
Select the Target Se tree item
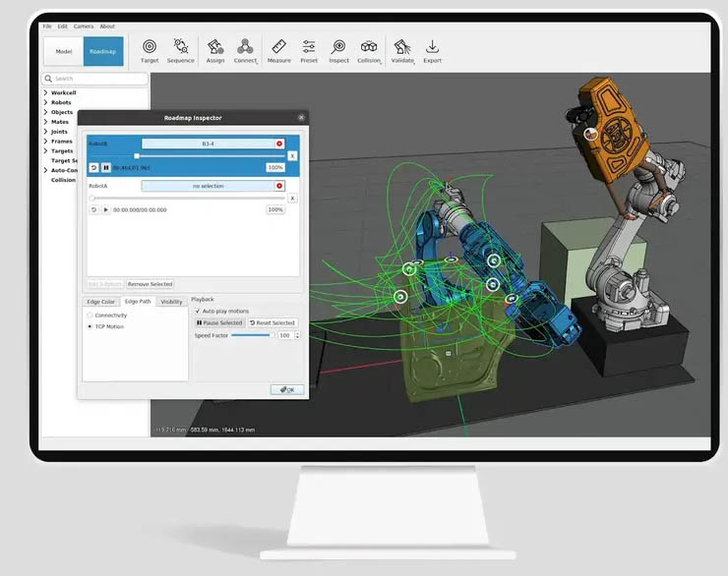coord(64,160)
